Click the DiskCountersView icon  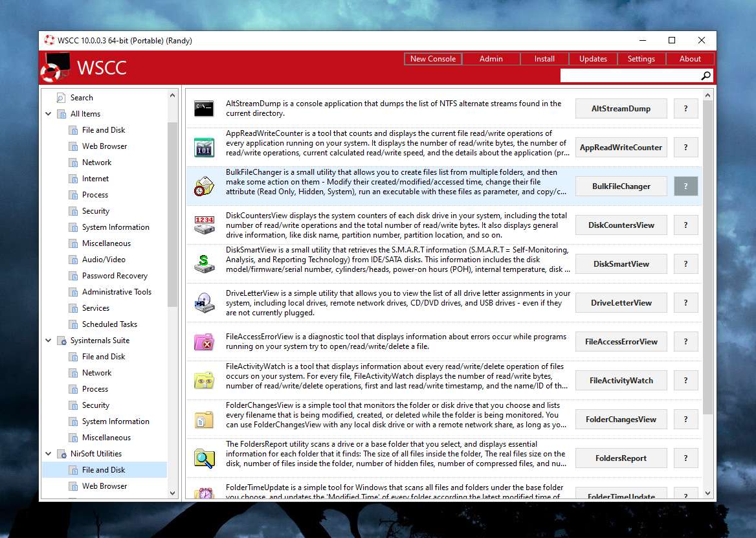pyautogui.click(x=204, y=225)
